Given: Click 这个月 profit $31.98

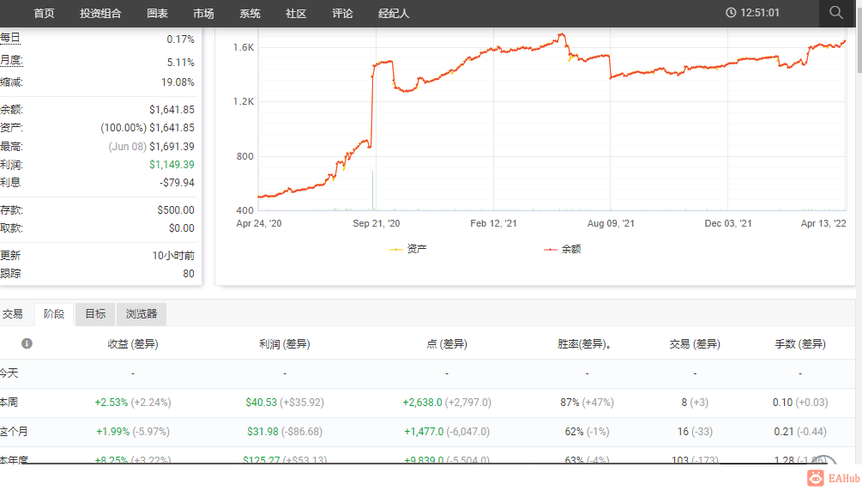Looking at the screenshot, I should click(x=262, y=431).
